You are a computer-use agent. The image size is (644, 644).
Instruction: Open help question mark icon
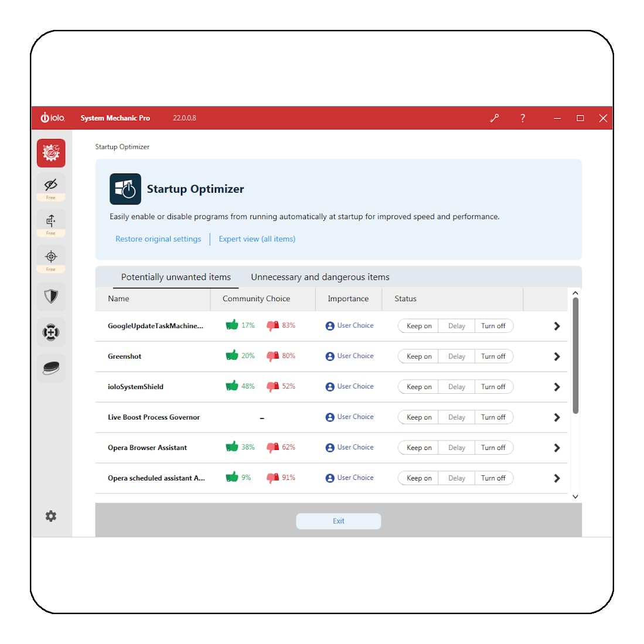pos(523,118)
